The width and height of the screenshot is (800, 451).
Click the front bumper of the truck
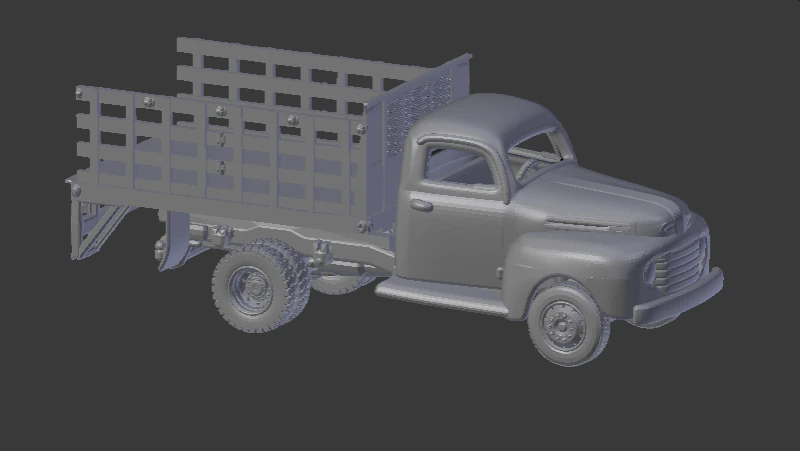click(679, 299)
